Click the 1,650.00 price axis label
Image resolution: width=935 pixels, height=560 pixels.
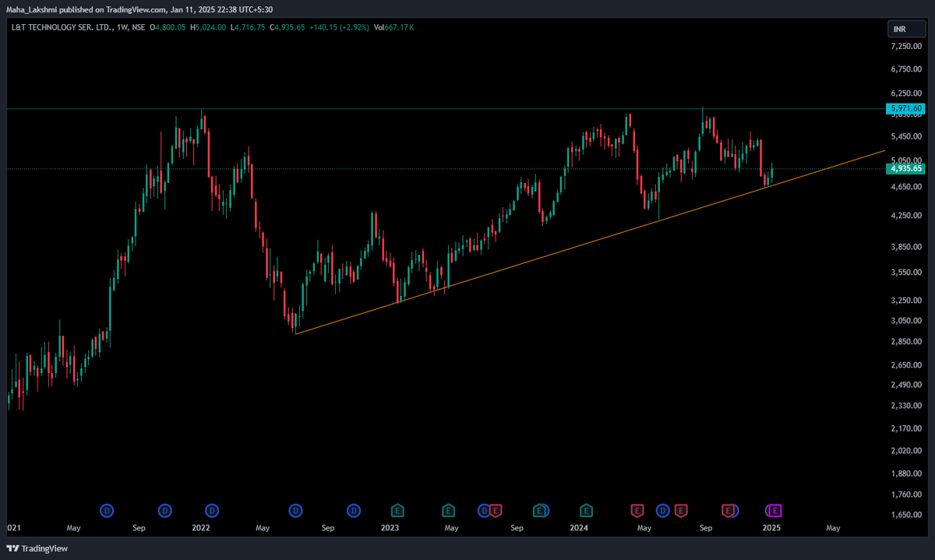pos(907,515)
